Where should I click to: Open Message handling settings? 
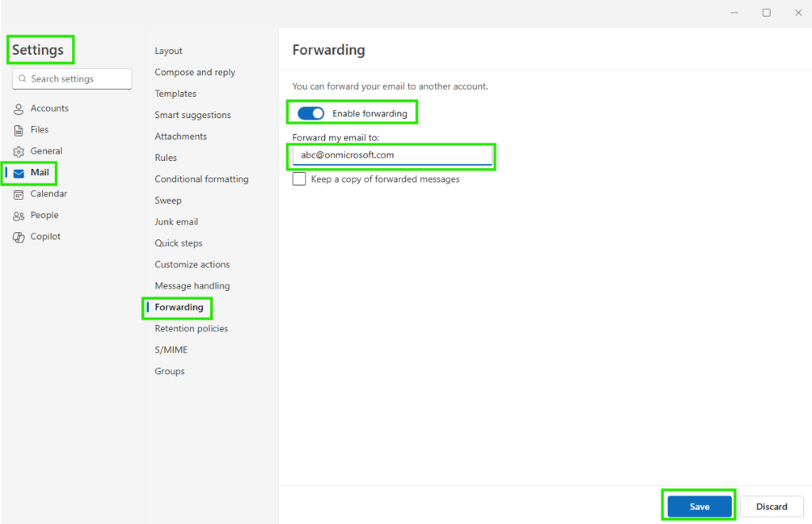point(192,286)
